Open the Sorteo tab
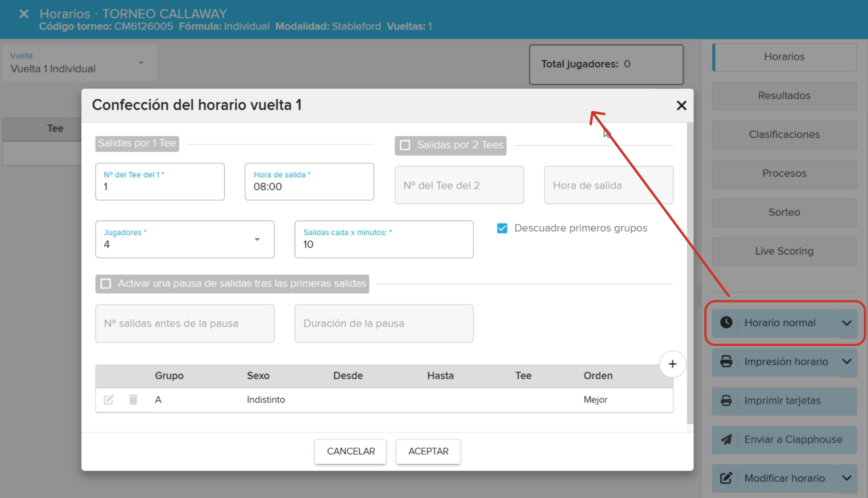Image resolution: width=868 pixels, height=498 pixels. point(784,212)
